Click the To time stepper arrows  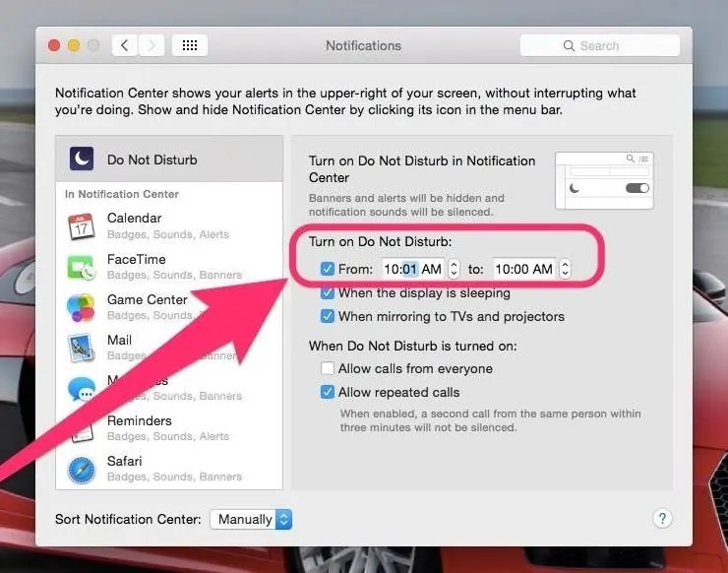point(565,269)
